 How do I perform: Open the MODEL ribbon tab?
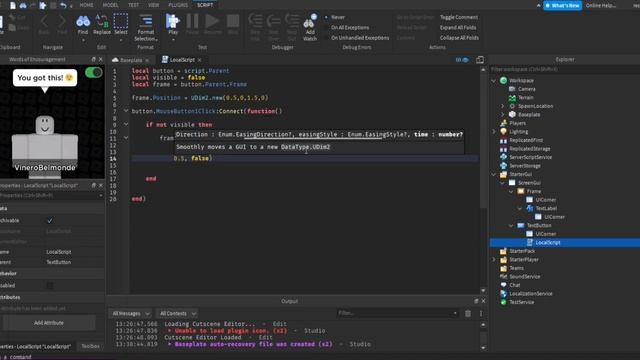point(110,5)
